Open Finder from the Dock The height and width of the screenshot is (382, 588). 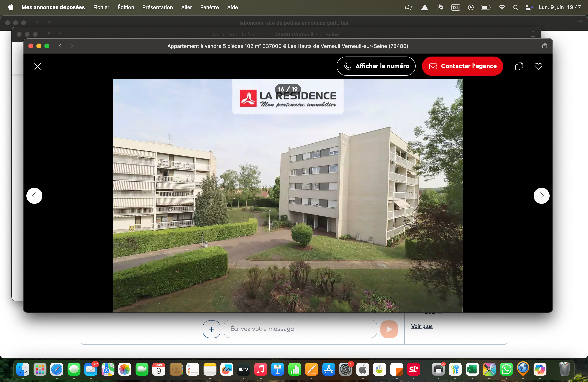coord(23,369)
